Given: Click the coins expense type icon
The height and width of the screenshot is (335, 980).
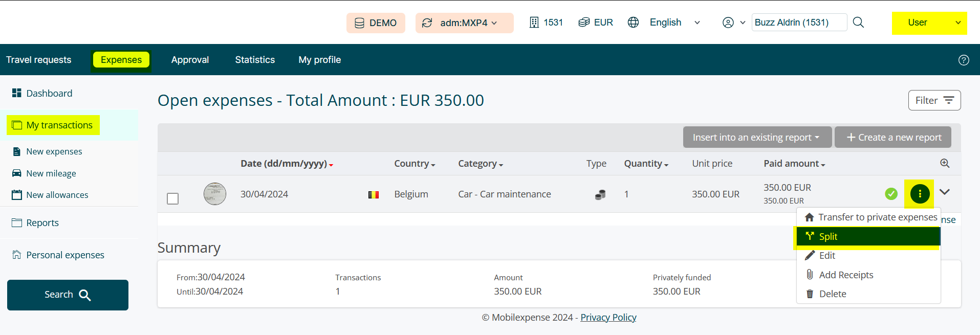Looking at the screenshot, I should 600,194.
